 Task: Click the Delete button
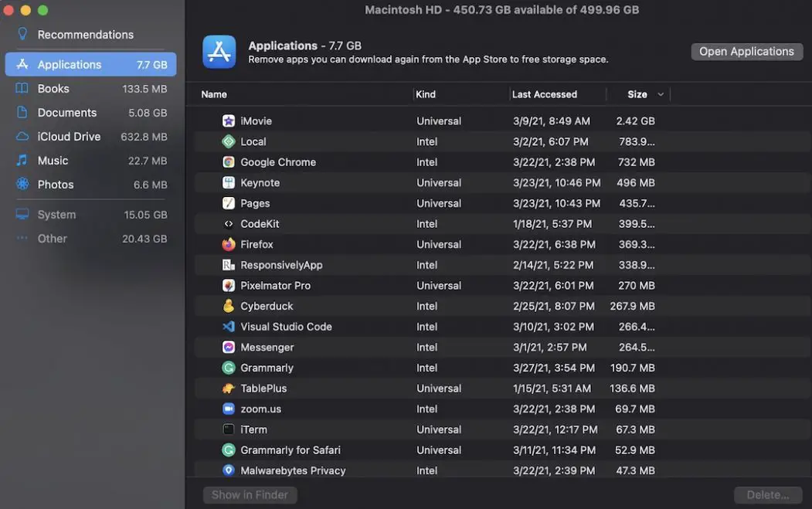pyautogui.click(x=767, y=494)
